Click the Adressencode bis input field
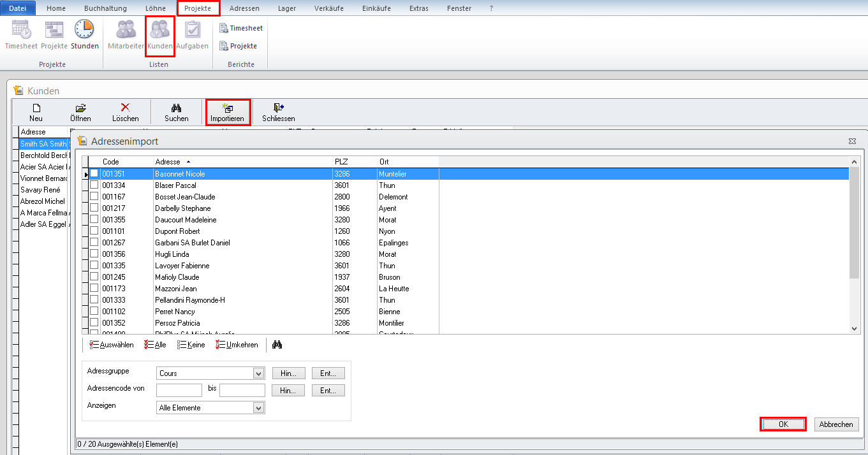The image size is (868, 455). tap(242, 391)
